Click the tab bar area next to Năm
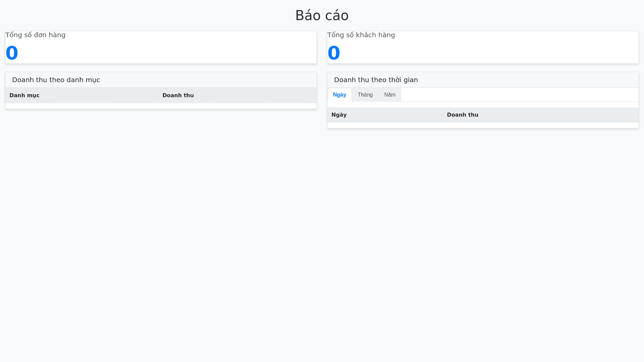The height and width of the screenshot is (362, 644). (x=503, y=95)
